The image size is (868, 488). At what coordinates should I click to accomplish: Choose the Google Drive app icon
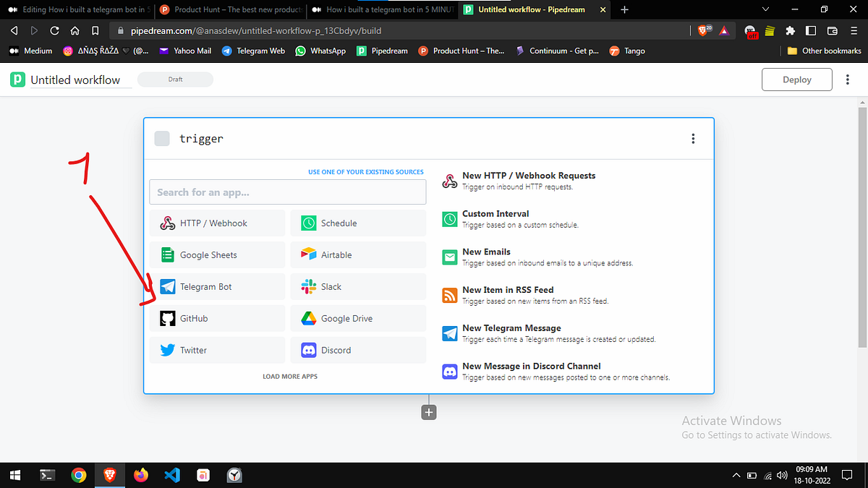(309, 318)
